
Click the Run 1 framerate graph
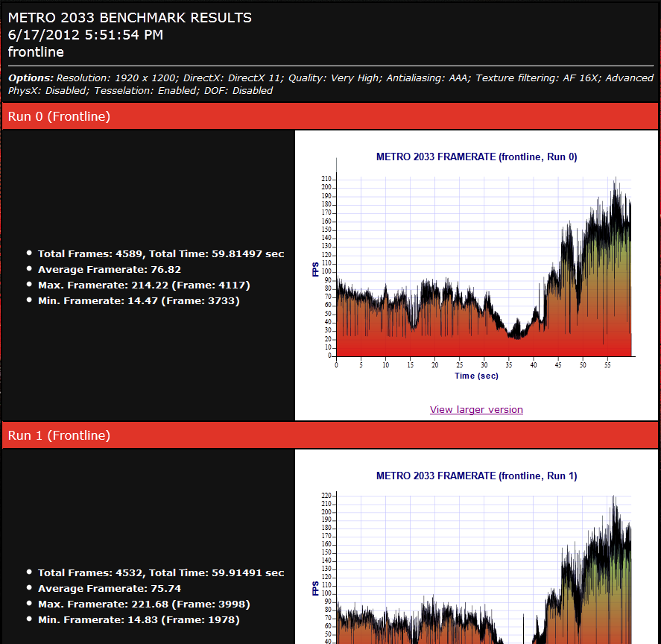pos(476,555)
